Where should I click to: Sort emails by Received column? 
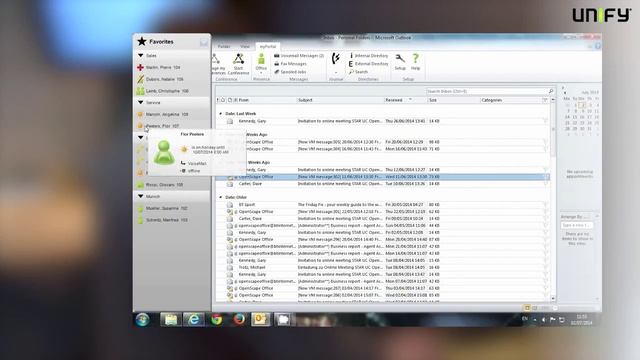[405, 100]
